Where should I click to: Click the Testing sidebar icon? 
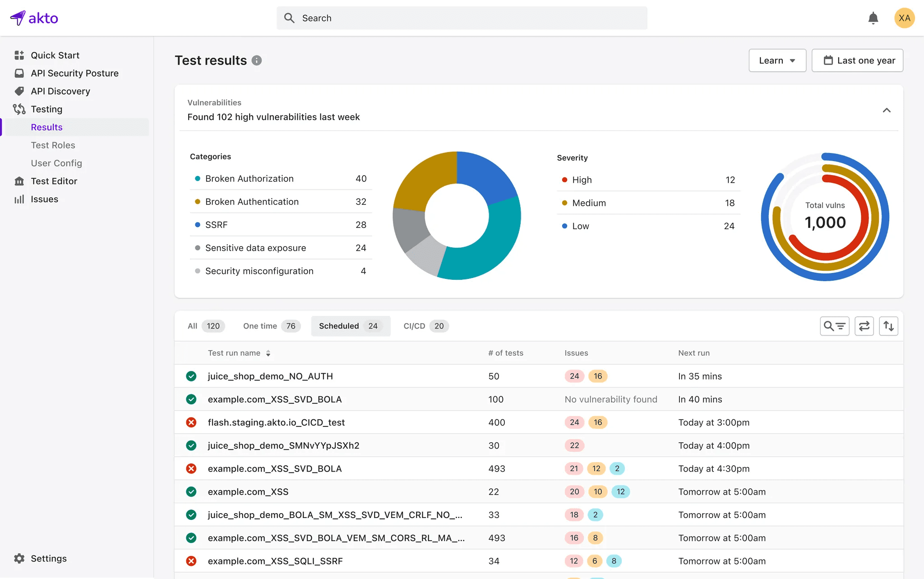pos(19,109)
